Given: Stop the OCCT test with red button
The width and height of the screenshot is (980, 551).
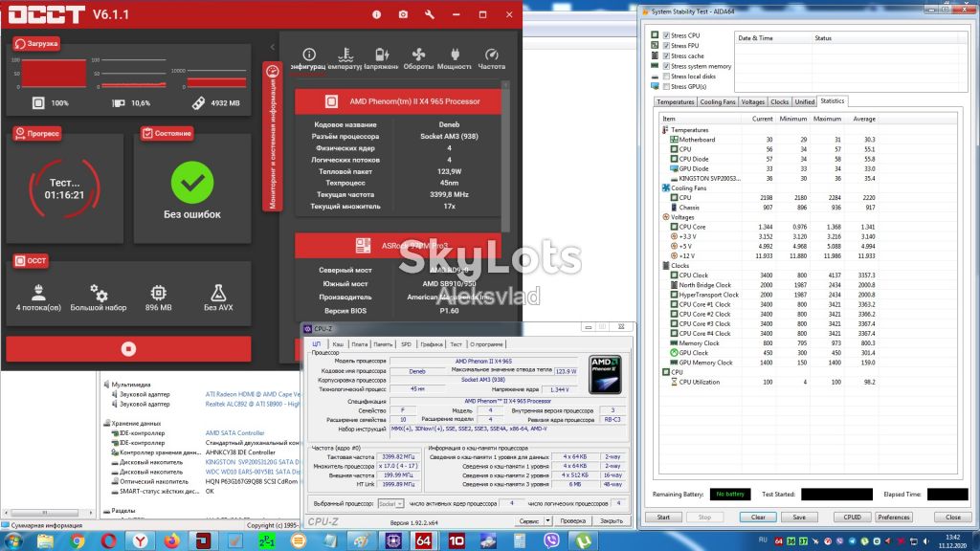Looking at the screenshot, I should [x=129, y=348].
